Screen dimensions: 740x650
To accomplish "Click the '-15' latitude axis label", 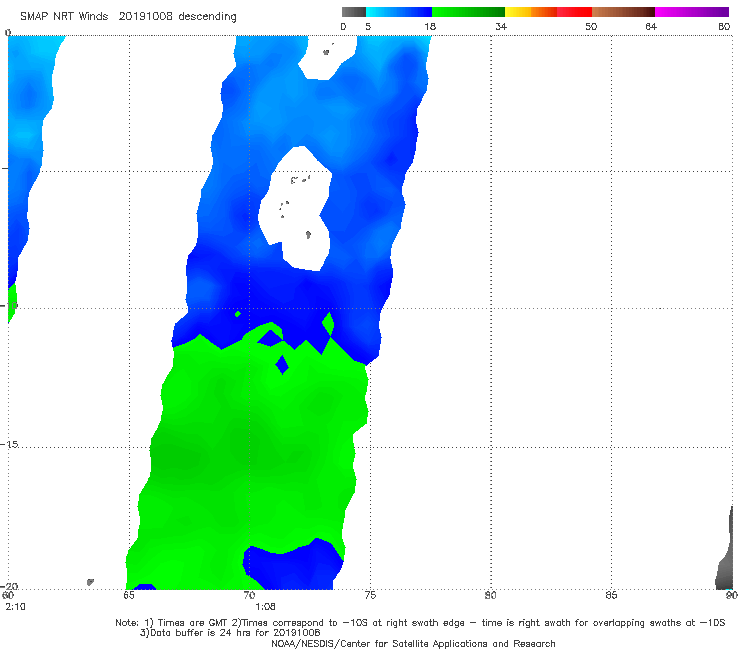I will coord(9,444).
